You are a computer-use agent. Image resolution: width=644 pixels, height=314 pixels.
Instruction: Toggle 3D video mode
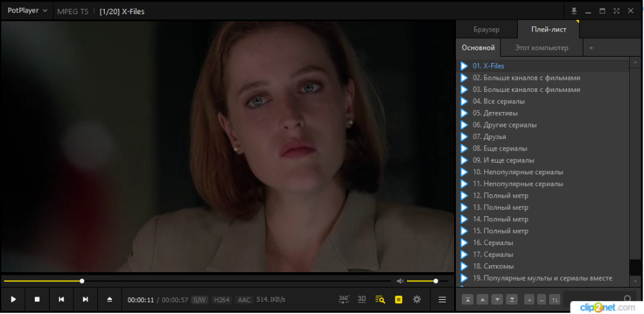point(362,299)
